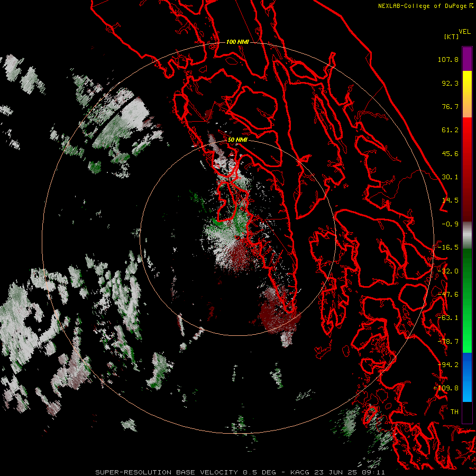The width and height of the screenshot is (476, 476).
Task: Click the Super-Resolution Base Velocity caption text
Action: coord(240,472)
